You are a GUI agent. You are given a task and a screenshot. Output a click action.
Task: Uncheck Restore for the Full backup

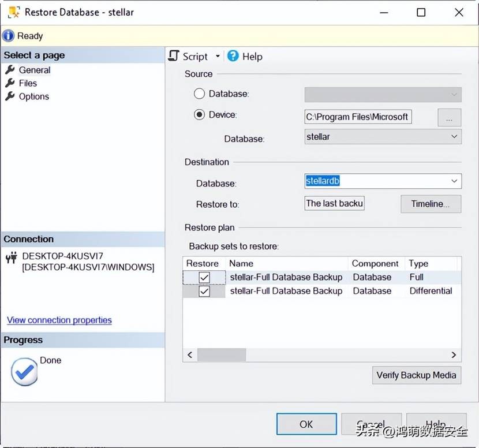coord(204,278)
